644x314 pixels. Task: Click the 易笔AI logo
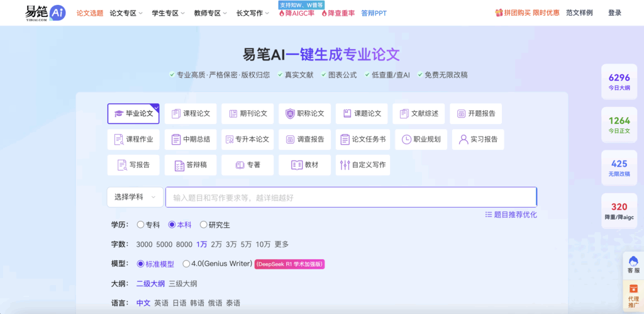click(x=45, y=13)
